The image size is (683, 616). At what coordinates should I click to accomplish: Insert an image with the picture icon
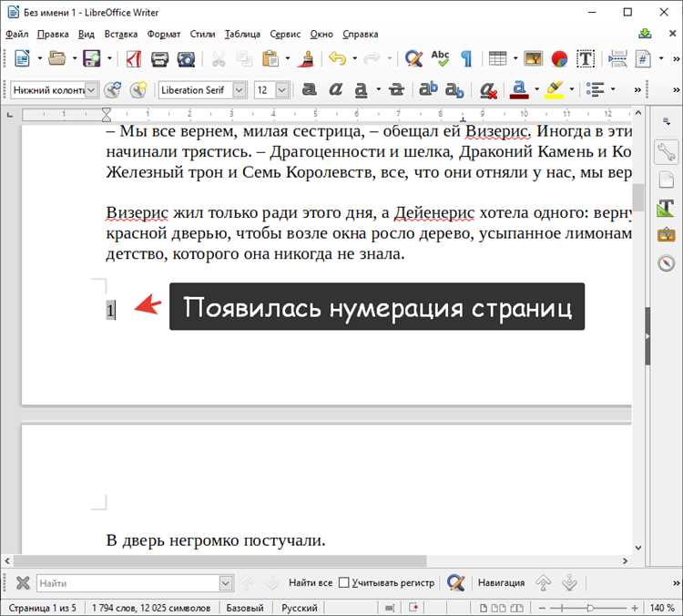coord(533,58)
